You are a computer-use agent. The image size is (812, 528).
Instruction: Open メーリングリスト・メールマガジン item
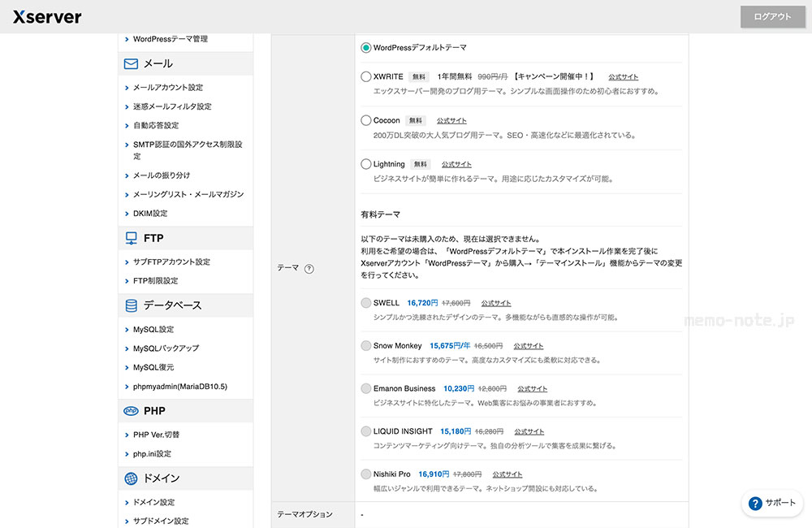coord(188,194)
